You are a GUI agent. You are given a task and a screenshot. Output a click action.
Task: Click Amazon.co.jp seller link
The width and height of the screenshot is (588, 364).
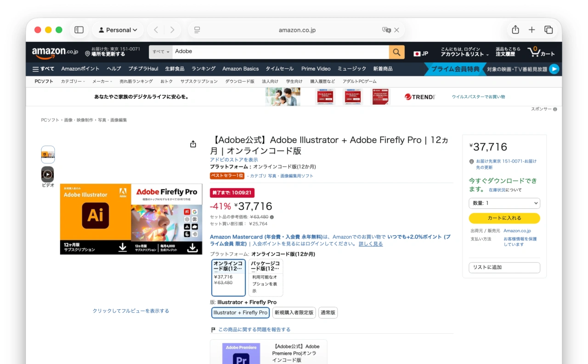coord(517,231)
